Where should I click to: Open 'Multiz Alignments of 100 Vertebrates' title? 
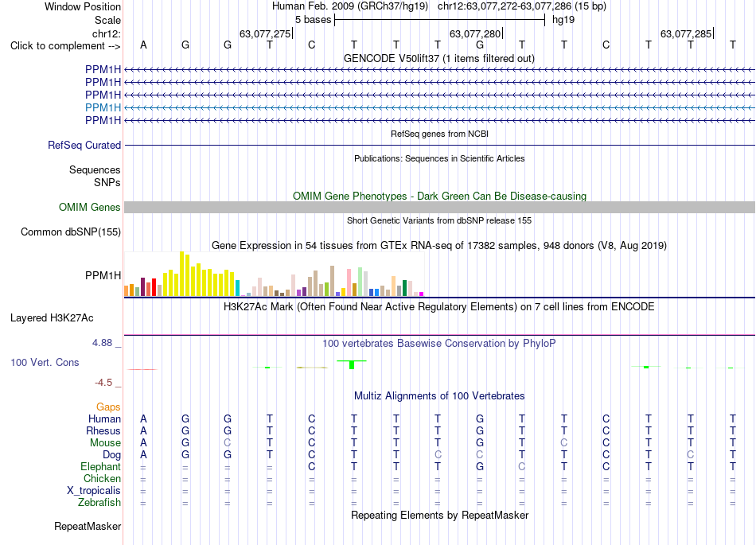(439, 396)
